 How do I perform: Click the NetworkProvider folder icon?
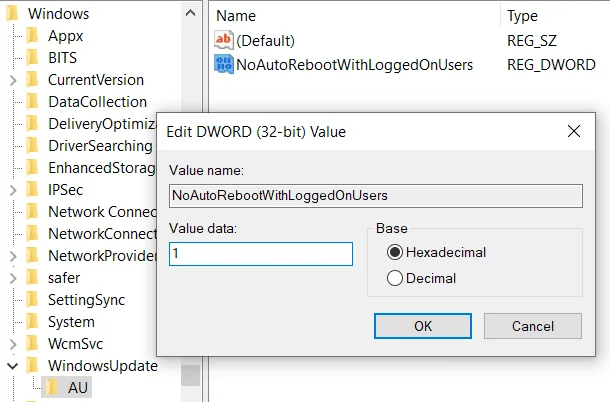(x=32, y=256)
